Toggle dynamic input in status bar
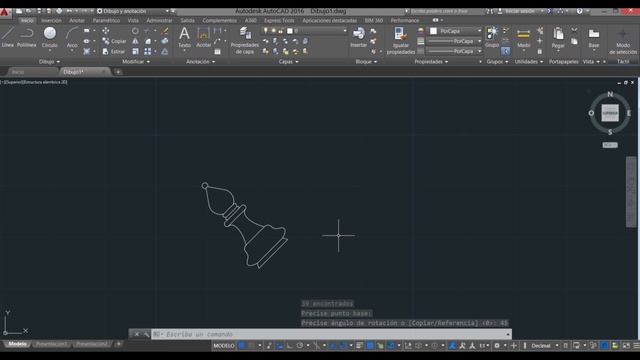 pos(280,346)
